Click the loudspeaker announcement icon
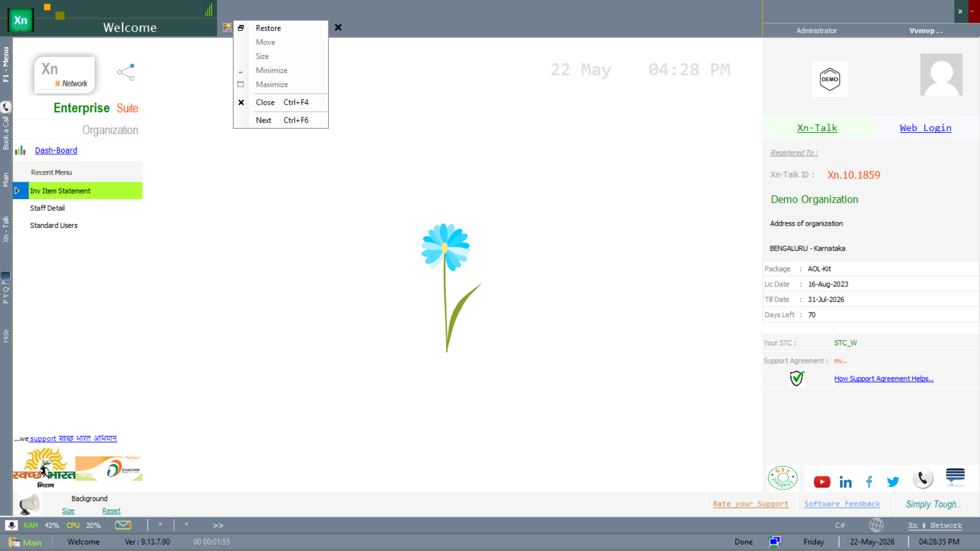This screenshot has height=551, width=980. [x=29, y=504]
